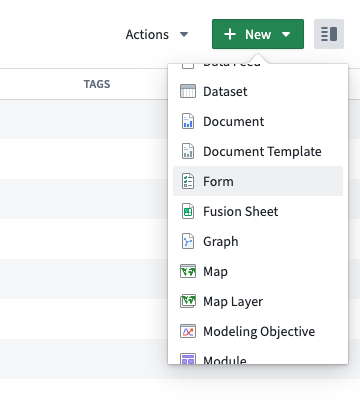Image resolution: width=360 pixels, height=405 pixels.
Task: Click the Modeling Objective icon
Action: pos(188,331)
